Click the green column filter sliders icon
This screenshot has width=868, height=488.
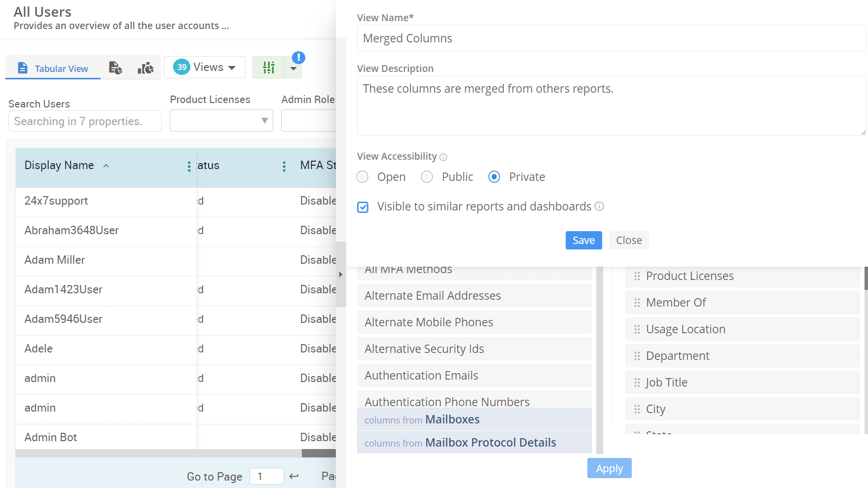tap(268, 68)
